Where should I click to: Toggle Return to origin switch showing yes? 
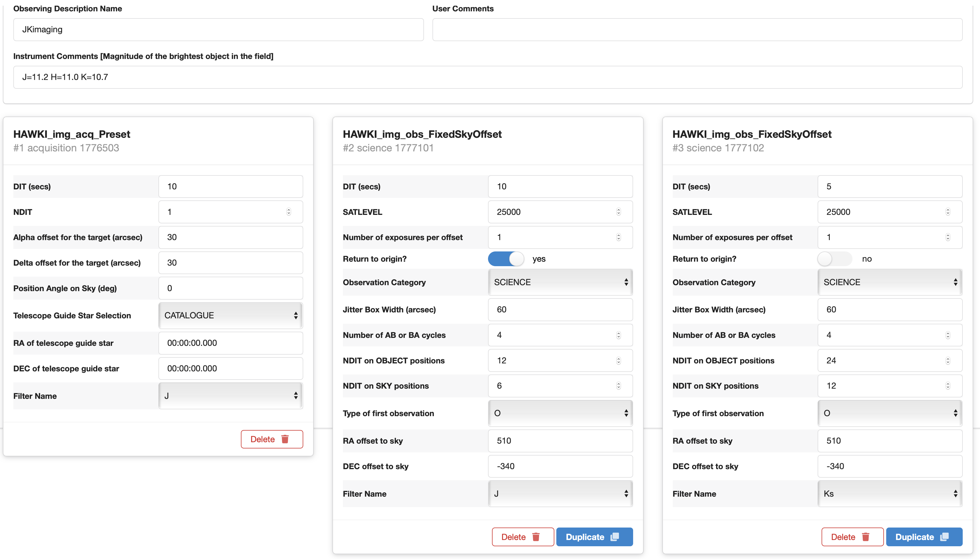(x=506, y=259)
